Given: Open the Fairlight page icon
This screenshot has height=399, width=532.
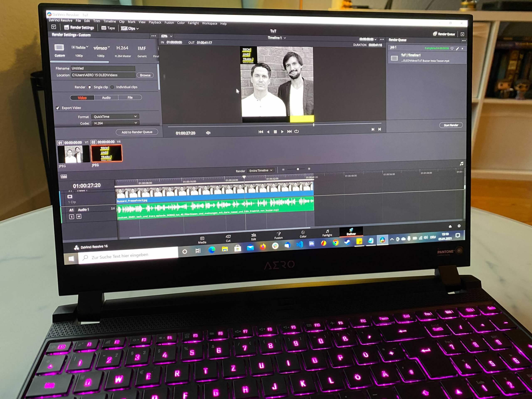Looking at the screenshot, I should (x=327, y=232).
